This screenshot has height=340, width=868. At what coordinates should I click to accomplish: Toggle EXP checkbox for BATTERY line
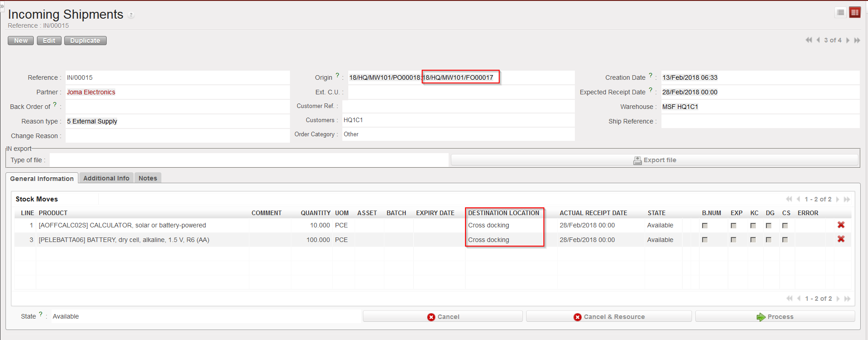[734, 240]
